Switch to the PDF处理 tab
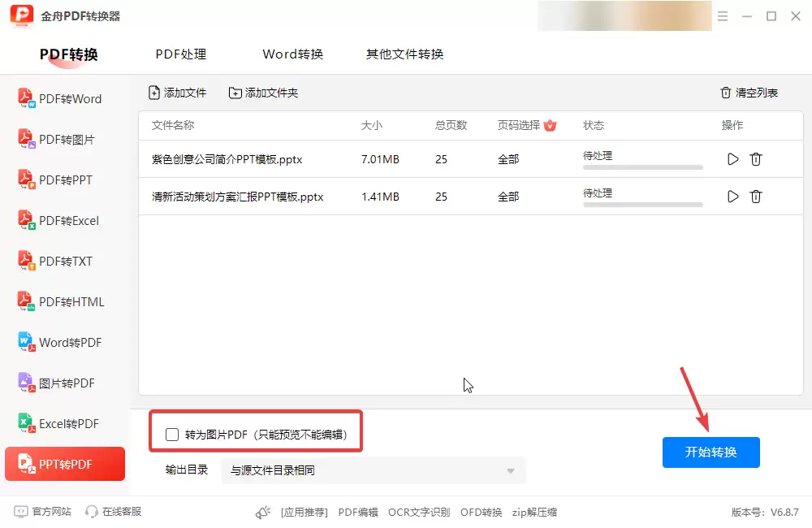This screenshot has height=528, width=812. 180,54
